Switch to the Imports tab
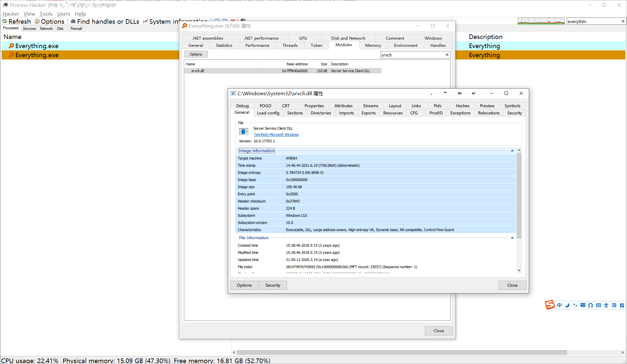The width and height of the screenshot is (627, 364). pyautogui.click(x=346, y=113)
